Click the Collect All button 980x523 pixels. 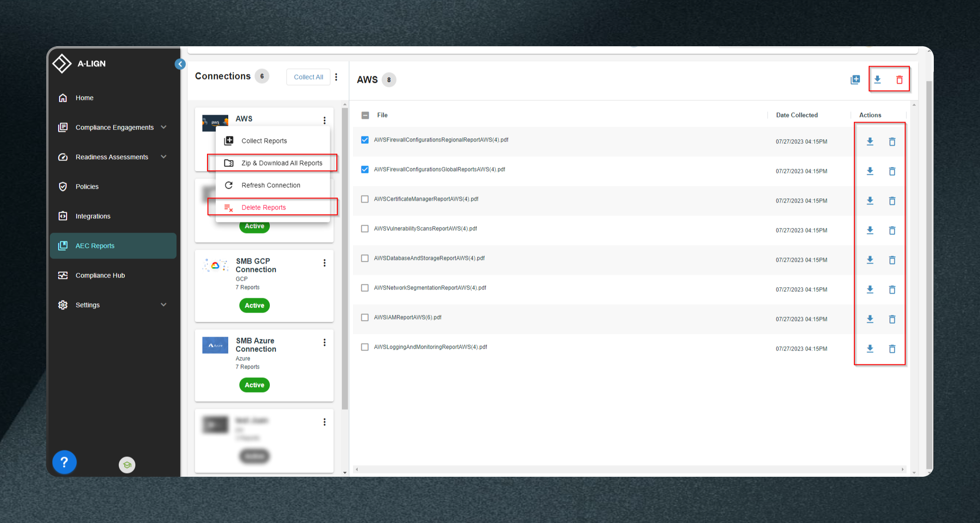click(308, 77)
